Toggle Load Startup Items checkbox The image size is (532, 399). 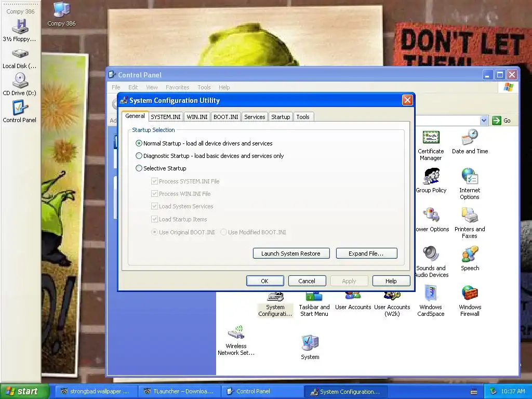pos(154,219)
